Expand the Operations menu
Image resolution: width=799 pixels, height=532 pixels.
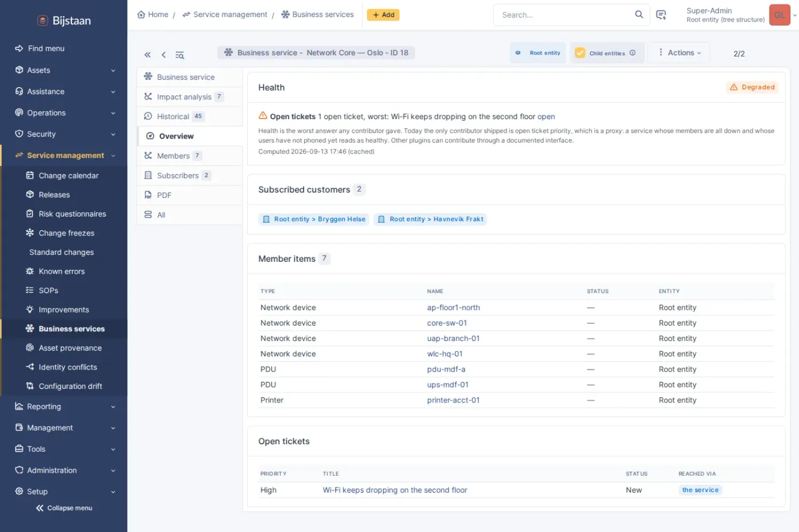(63, 113)
